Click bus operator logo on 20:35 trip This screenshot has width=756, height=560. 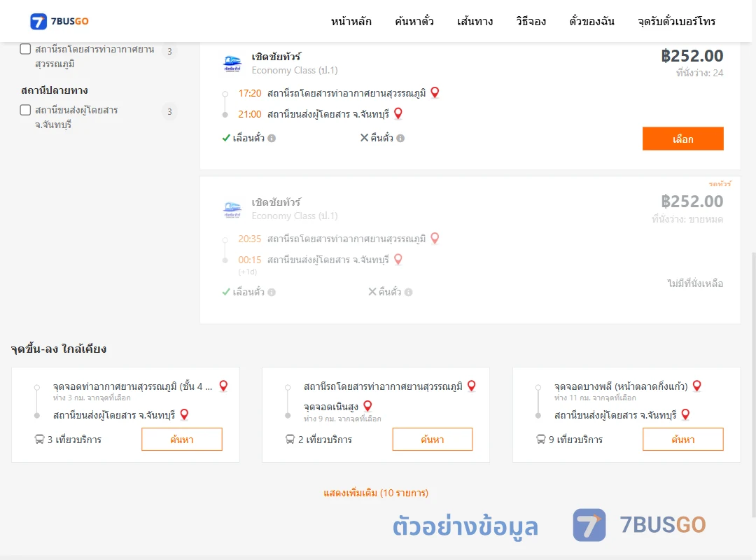[232, 209]
